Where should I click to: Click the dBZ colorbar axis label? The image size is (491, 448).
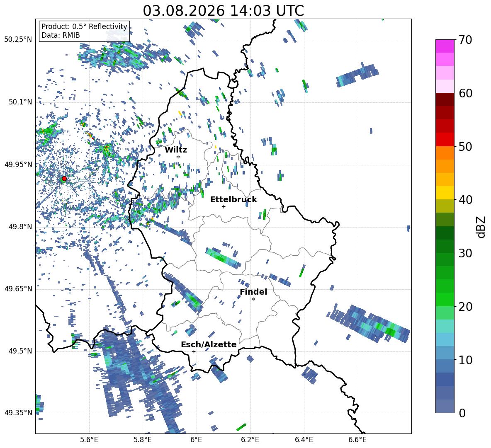tap(481, 227)
